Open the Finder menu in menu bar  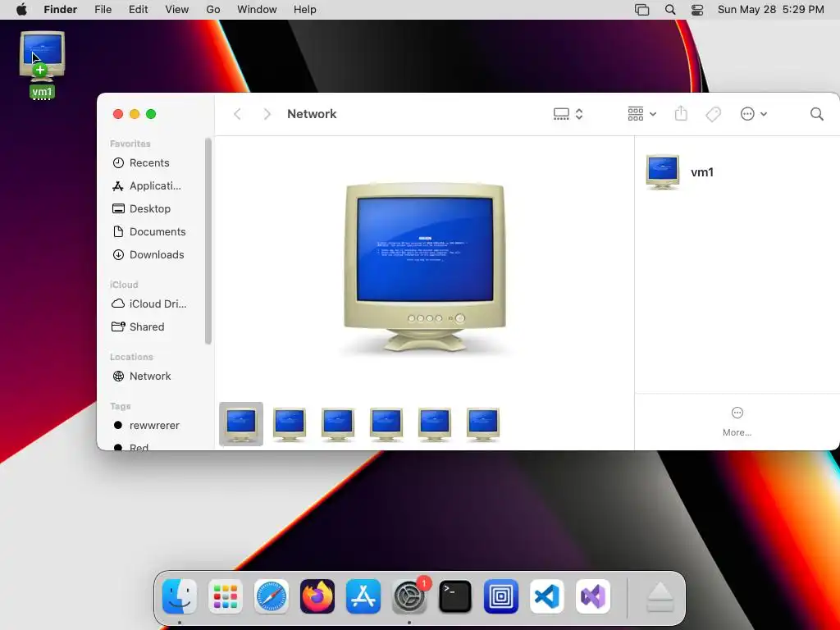[61, 10]
